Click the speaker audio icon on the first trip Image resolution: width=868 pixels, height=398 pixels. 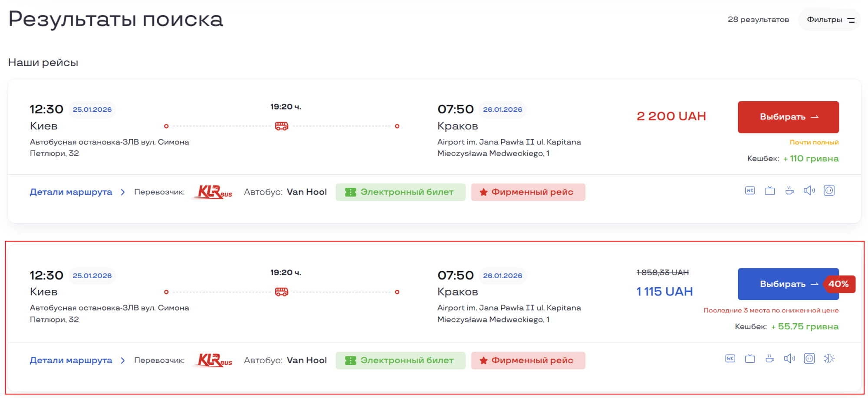(x=809, y=190)
